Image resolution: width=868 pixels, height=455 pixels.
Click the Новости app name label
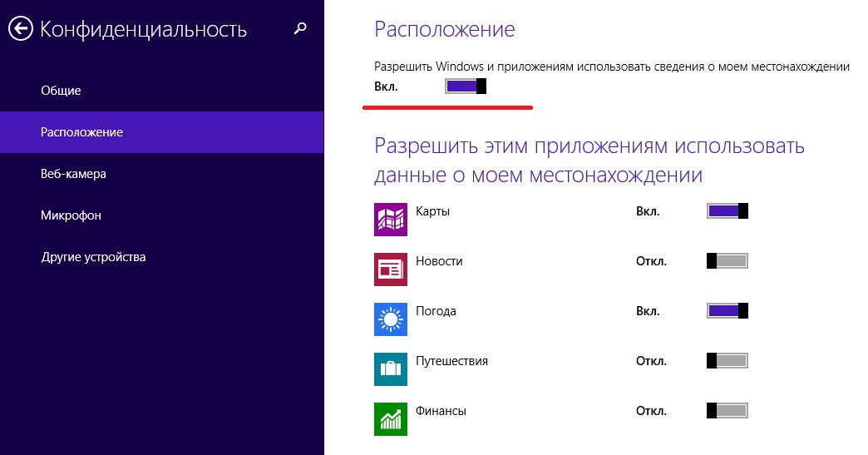point(439,261)
